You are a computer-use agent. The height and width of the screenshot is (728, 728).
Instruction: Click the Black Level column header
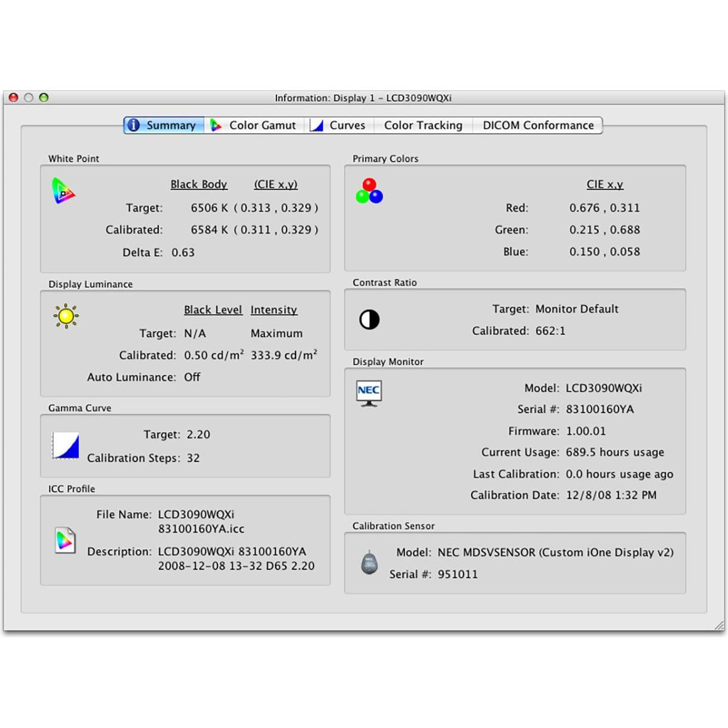coord(213,310)
